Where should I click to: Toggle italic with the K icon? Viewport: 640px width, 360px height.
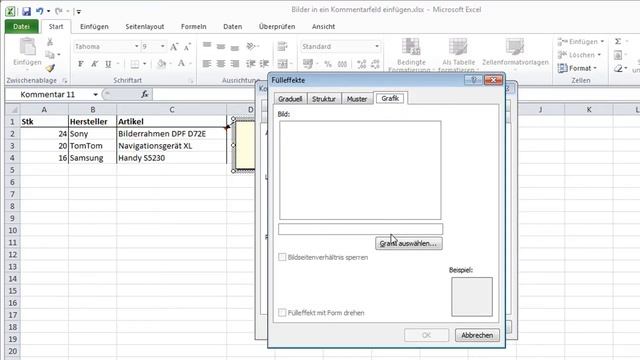point(94,64)
